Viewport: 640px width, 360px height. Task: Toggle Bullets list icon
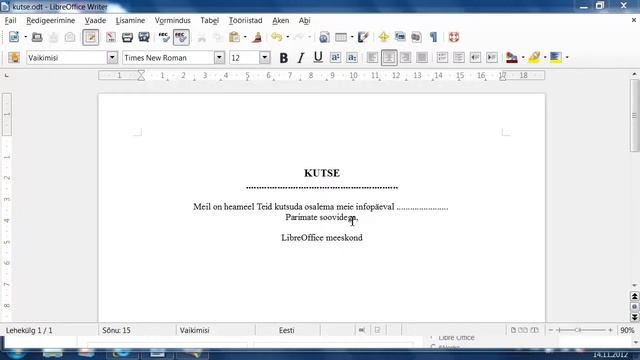[459, 58]
